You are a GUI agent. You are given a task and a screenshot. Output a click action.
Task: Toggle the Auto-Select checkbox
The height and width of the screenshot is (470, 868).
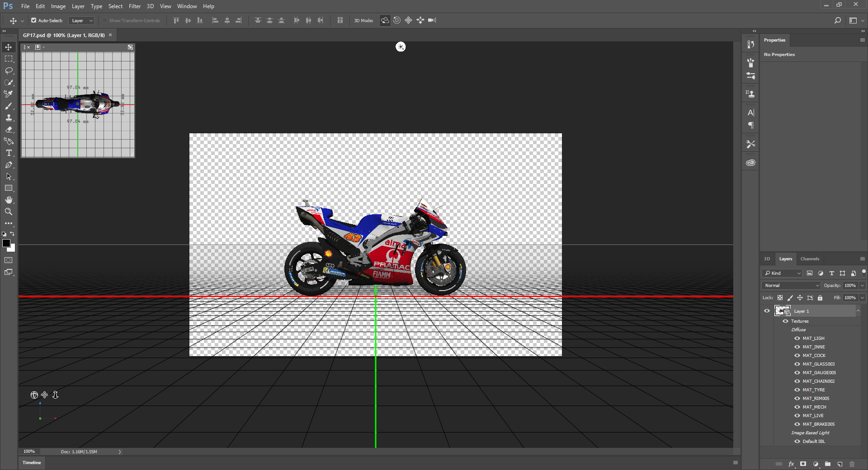pyautogui.click(x=34, y=20)
